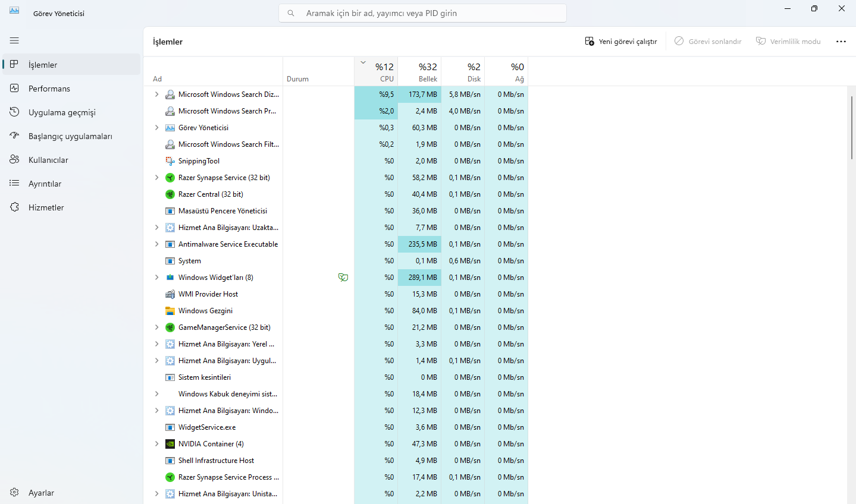
Task: Expand the Microsoft Windows Search Diz... process
Action: click(156, 94)
